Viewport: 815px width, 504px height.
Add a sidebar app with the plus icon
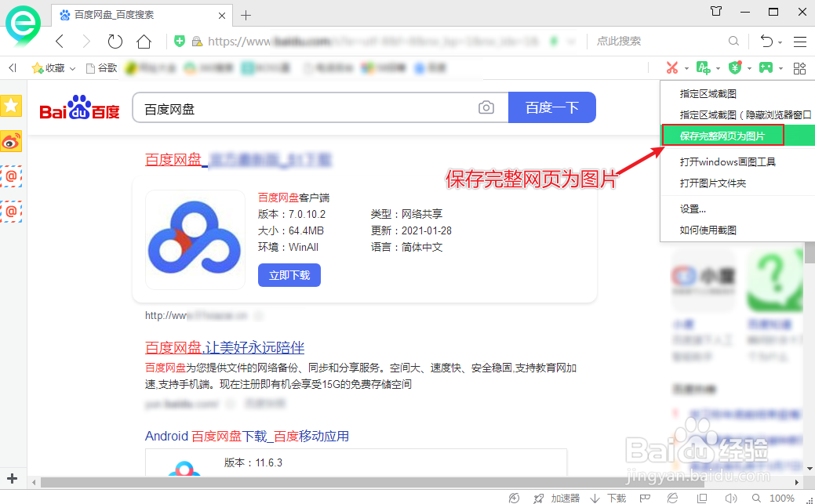[12, 478]
